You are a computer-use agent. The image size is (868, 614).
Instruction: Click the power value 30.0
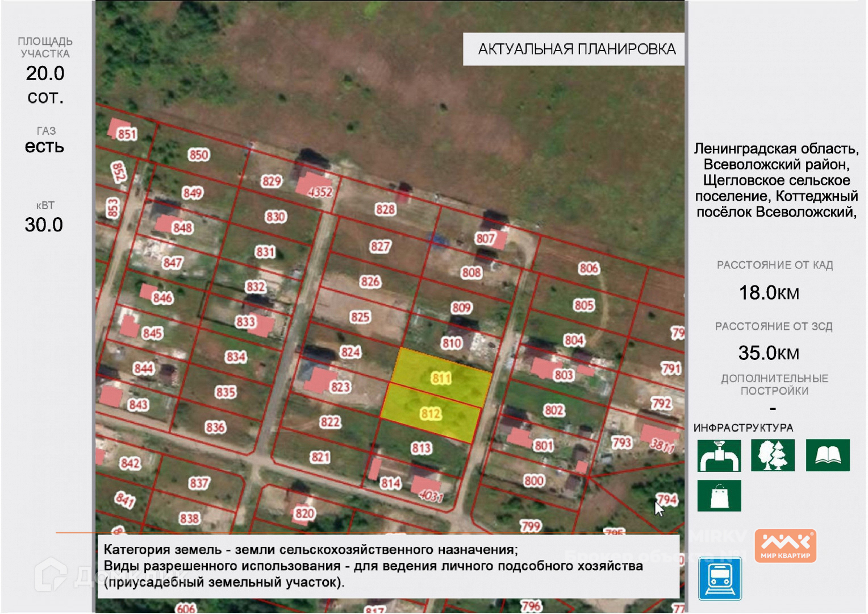[44, 225]
